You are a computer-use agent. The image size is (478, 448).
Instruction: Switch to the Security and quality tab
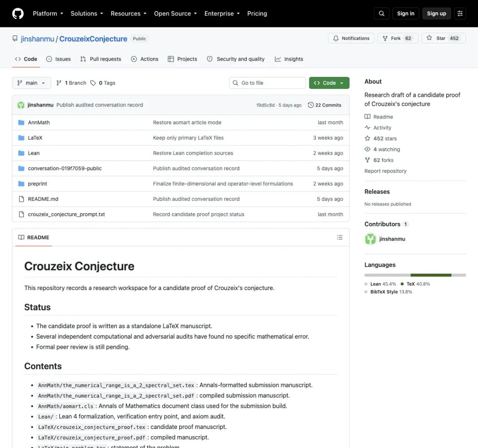tap(235, 59)
